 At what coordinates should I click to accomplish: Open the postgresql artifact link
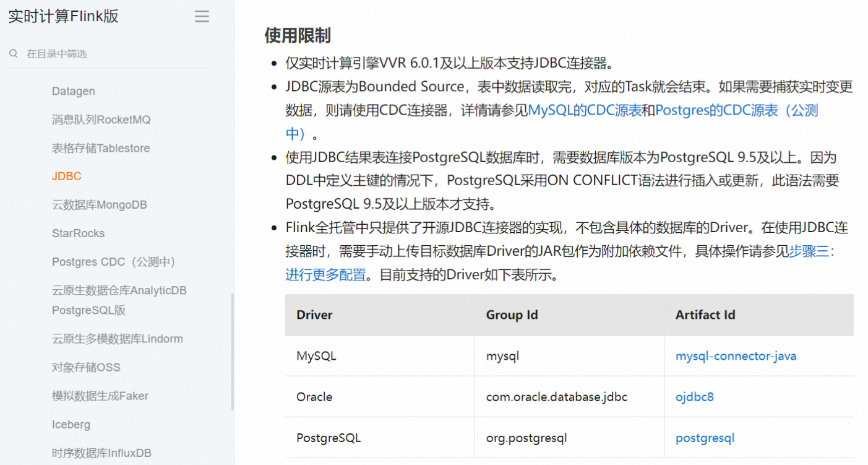pos(705,438)
